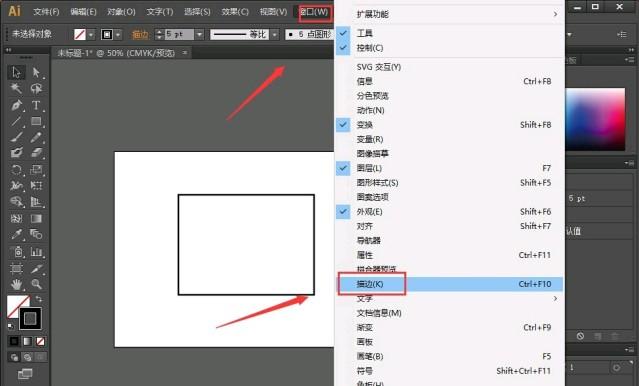The height and width of the screenshot is (386, 639).
Task: Select the Direct Selection tool
Action: coord(36,73)
